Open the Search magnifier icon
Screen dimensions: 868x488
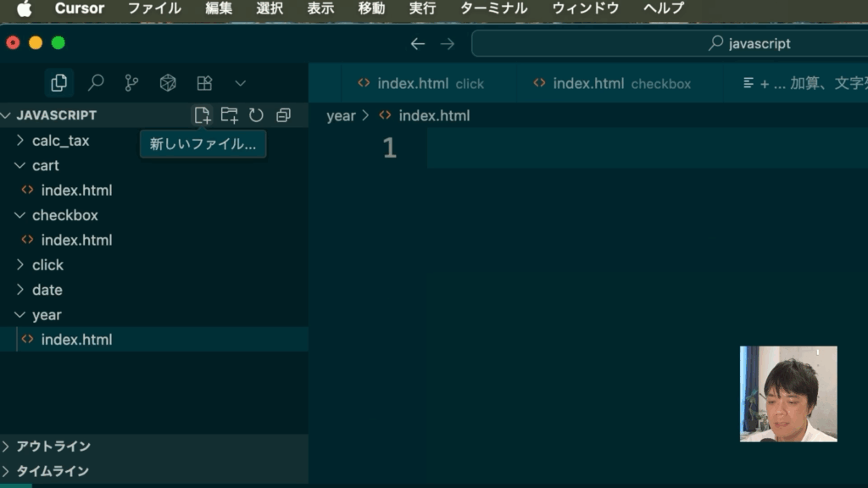(x=96, y=83)
